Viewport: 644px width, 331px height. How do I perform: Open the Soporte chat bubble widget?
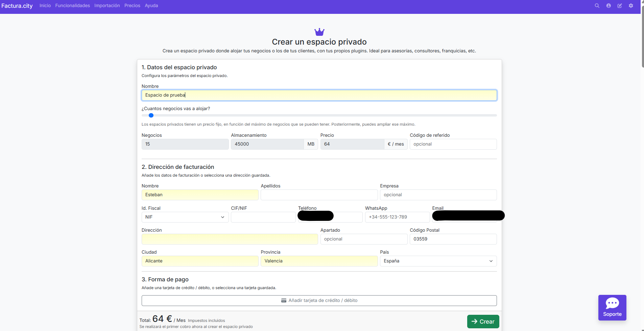612,308
